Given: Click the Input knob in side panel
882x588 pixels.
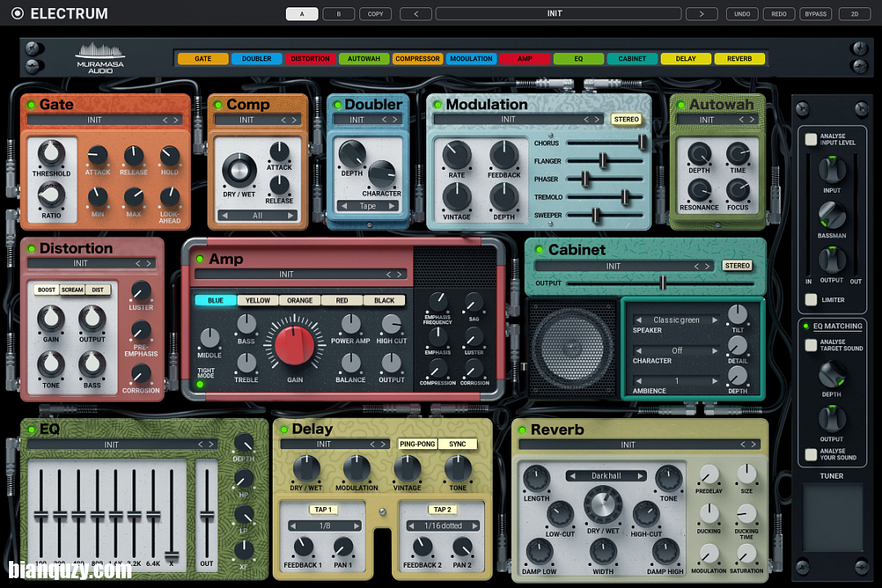Looking at the screenshot, I should [832, 171].
